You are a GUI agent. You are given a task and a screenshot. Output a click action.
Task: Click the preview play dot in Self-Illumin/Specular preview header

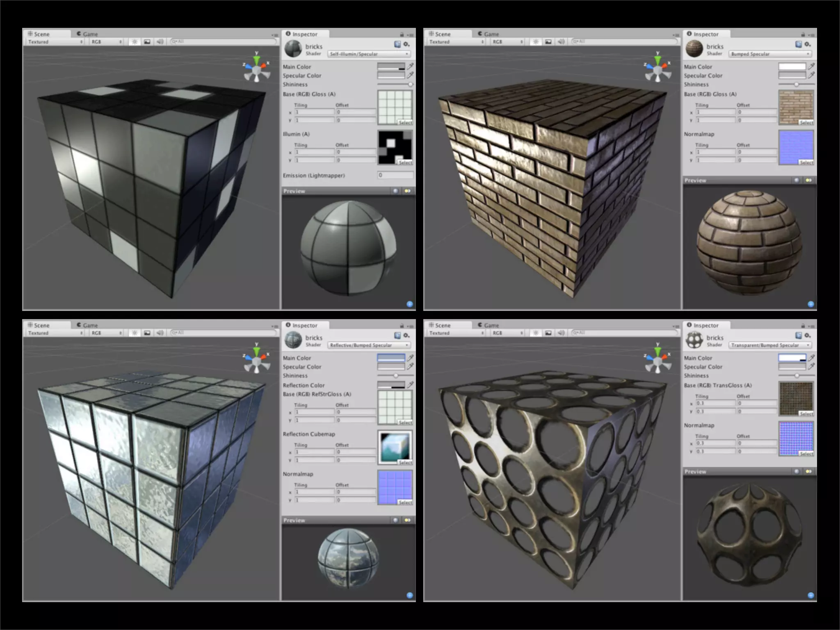point(395,191)
